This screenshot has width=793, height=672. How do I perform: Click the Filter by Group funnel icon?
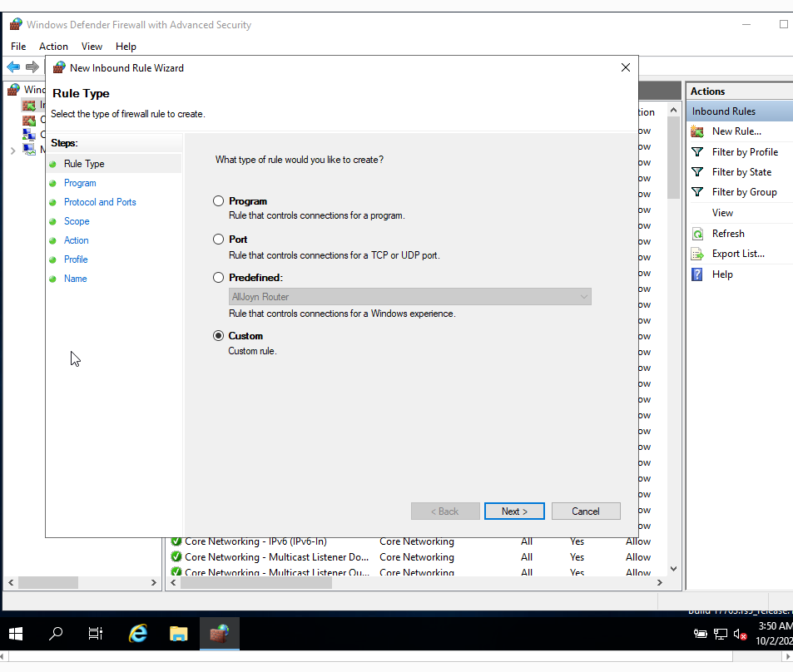click(x=697, y=192)
